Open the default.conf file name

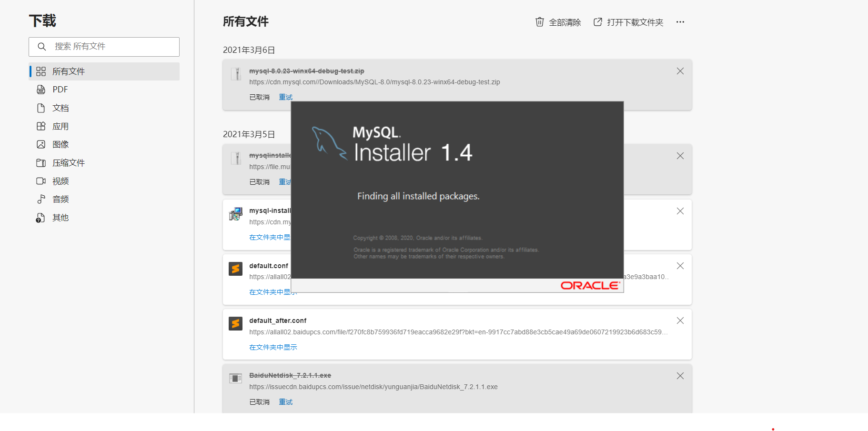pos(269,266)
